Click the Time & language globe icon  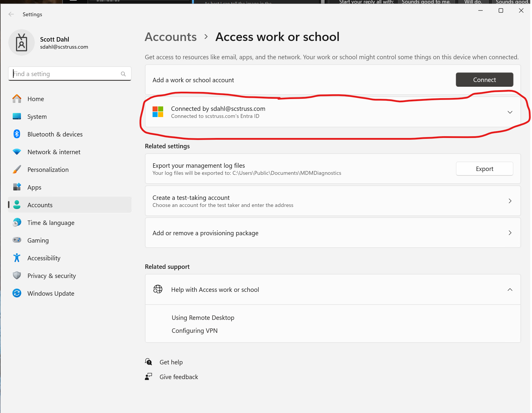(17, 223)
